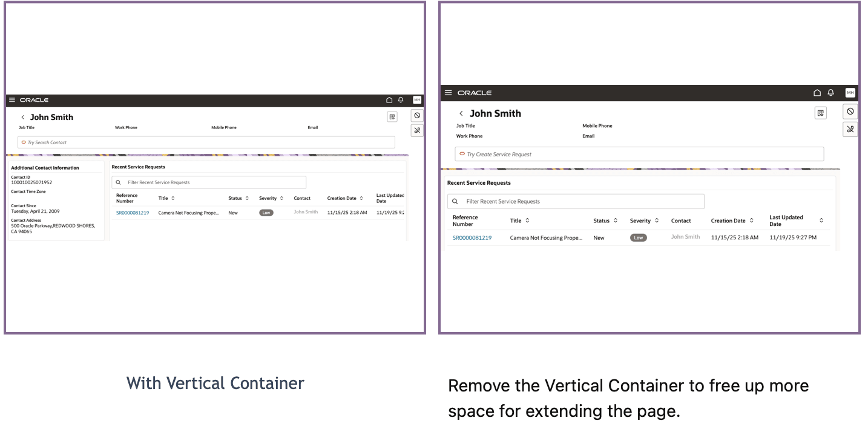The height and width of the screenshot is (446, 868).
Task: Open the navigation hamburger menu
Action: pyautogui.click(x=449, y=92)
